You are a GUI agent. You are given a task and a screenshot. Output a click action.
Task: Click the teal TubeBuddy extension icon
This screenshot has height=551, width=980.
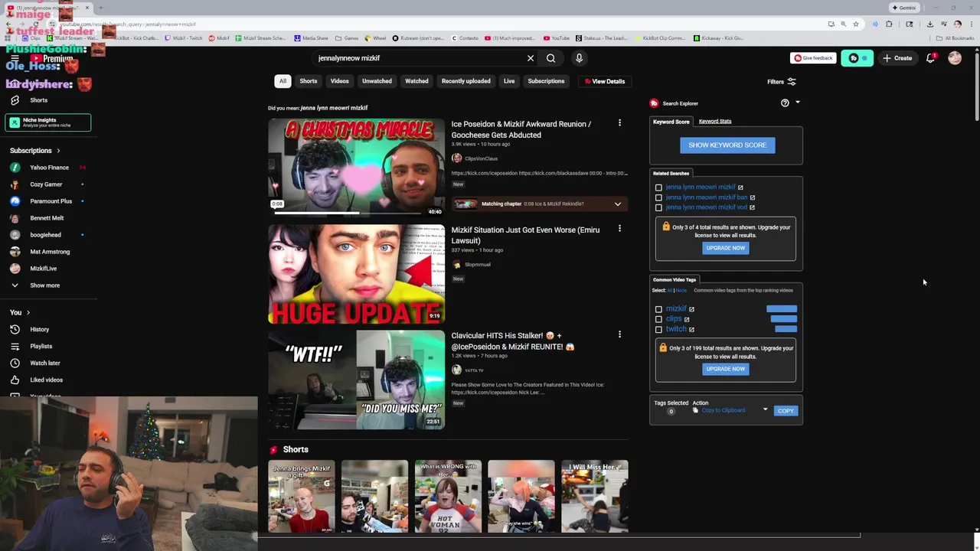click(x=857, y=58)
